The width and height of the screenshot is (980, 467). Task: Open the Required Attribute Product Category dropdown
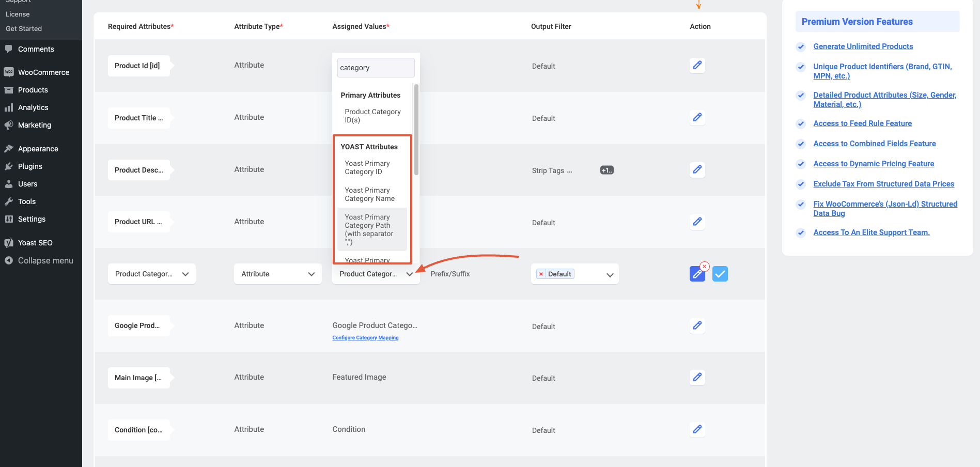(151, 274)
